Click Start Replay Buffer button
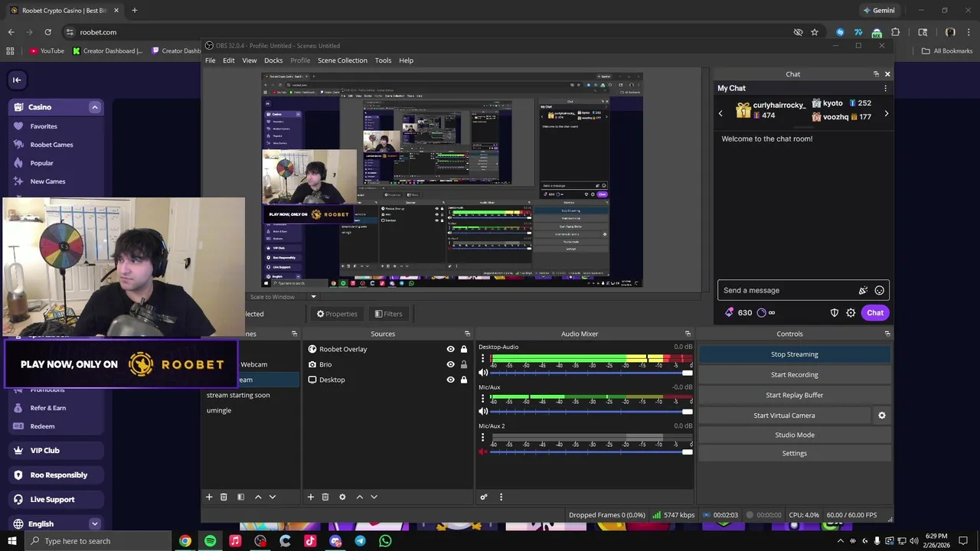The height and width of the screenshot is (551, 980). click(795, 395)
